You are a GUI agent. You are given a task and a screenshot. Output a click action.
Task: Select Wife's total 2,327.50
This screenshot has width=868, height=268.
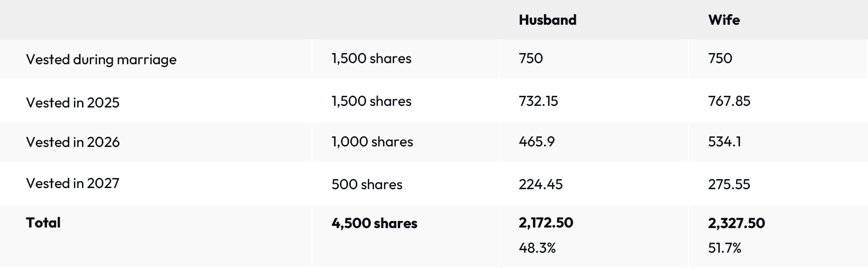tap(736, 223)
